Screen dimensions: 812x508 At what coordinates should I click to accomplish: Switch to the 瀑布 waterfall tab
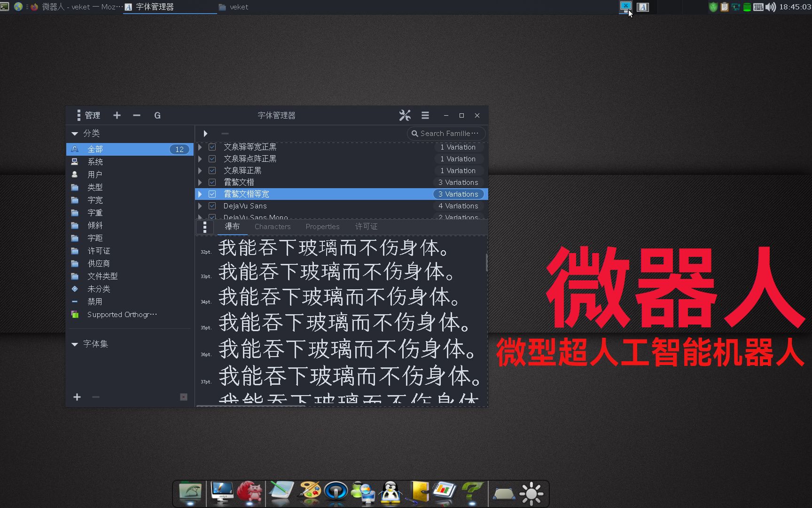(x=232, y=227)
